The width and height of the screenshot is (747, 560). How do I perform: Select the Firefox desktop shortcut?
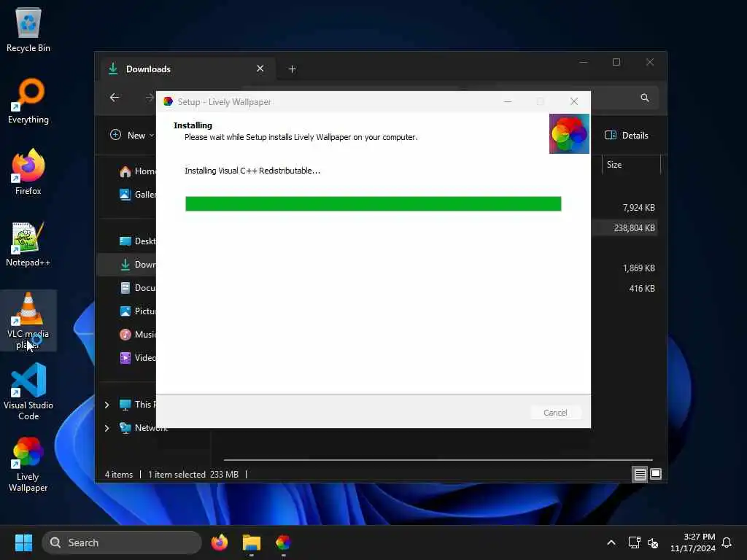pyautogui.click(x=28, y=172)
